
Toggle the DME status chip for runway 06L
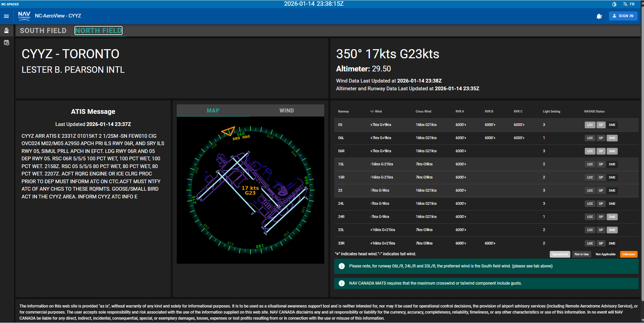(612, 138)
